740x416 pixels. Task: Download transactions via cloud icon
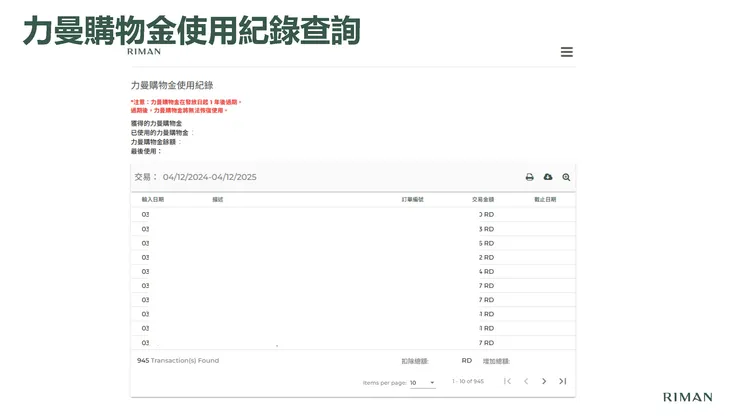(548, 177)
